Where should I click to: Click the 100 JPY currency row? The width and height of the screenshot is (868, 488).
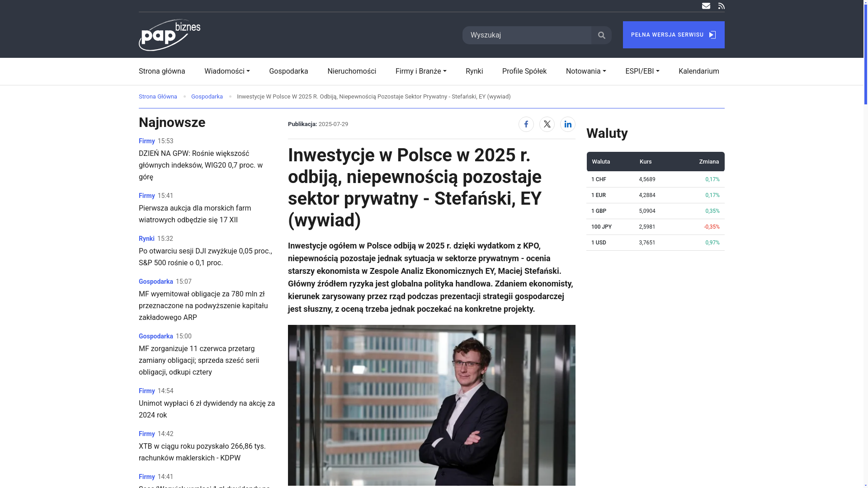point(656,227)
